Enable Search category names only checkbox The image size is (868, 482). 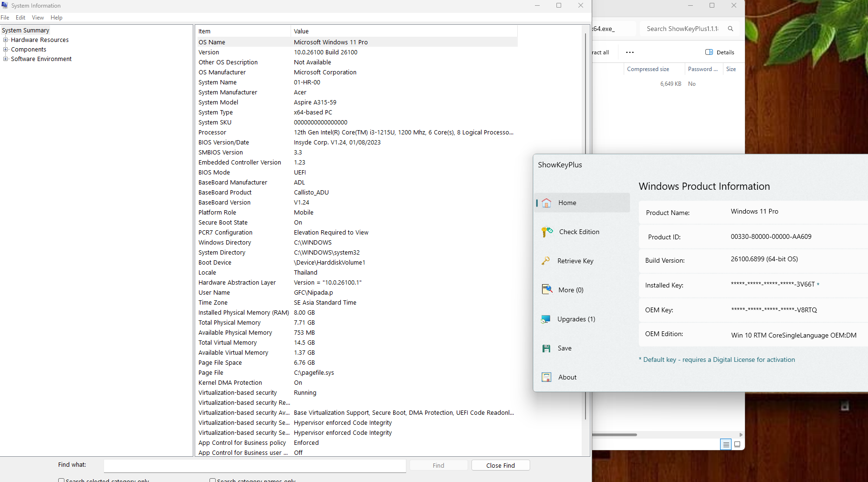point(212,480)
